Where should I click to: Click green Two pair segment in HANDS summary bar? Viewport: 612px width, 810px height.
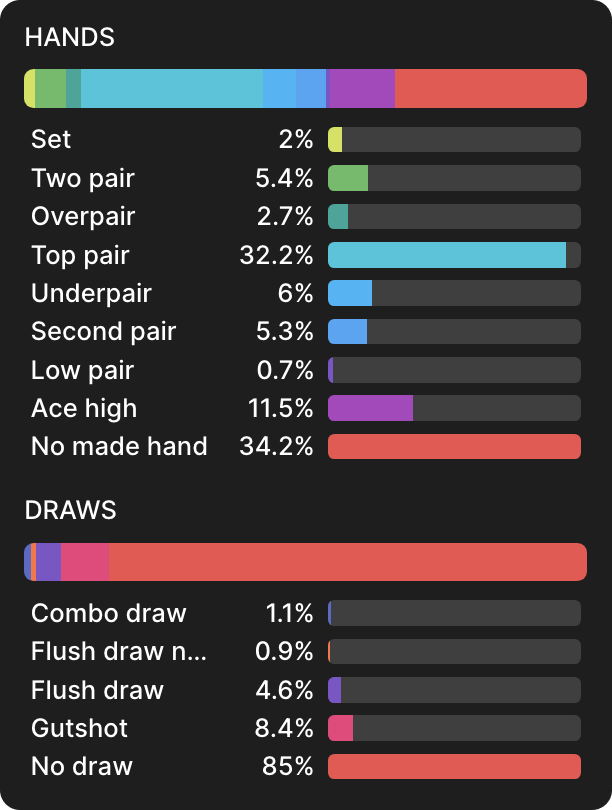tap(51, 89)
